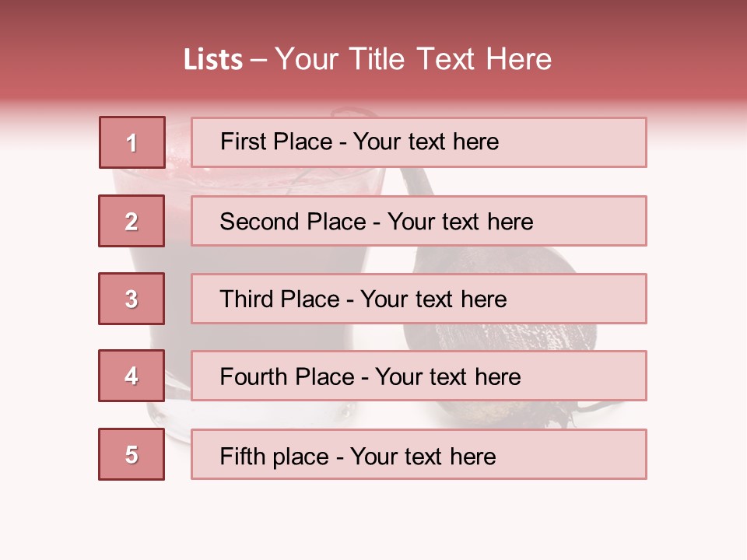Click the bold word Lists in title
This screenshot has width=747, height=560.
click(213, 60)
